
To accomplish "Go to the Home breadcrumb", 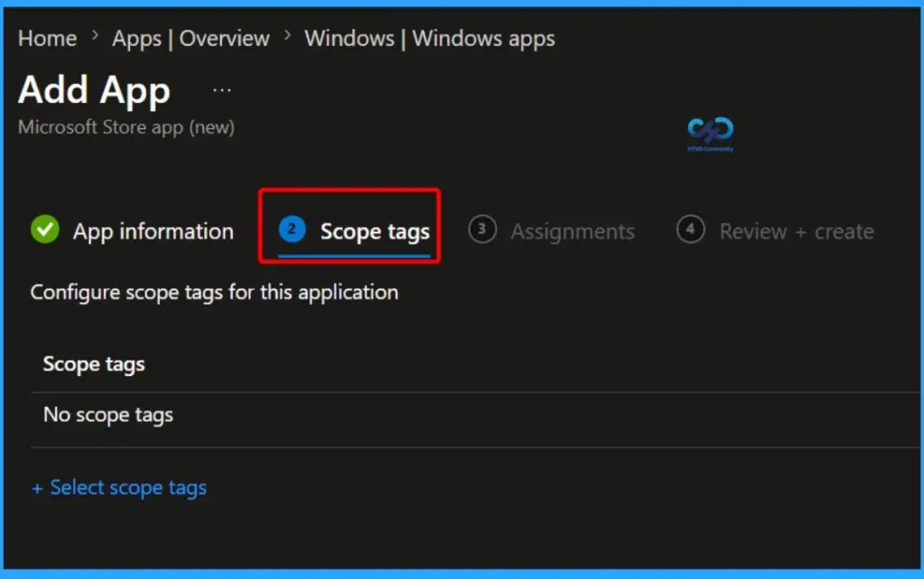I will pos(47,38).
